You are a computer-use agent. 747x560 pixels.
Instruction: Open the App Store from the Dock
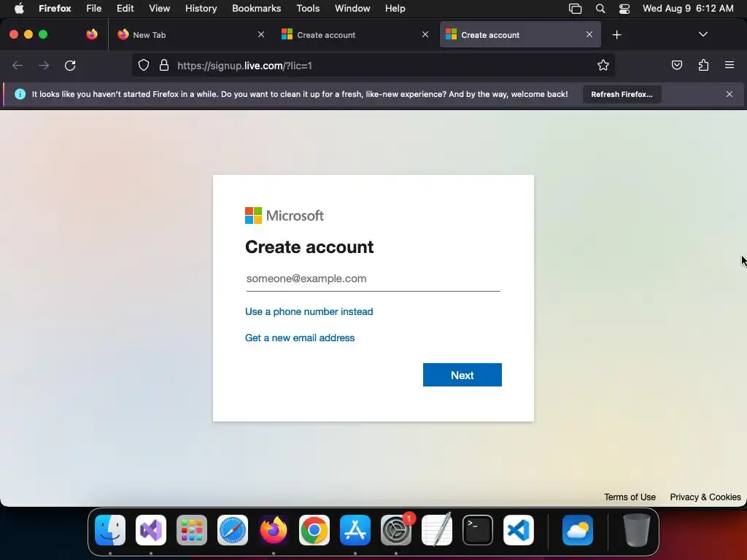click(x=355, y=530)
